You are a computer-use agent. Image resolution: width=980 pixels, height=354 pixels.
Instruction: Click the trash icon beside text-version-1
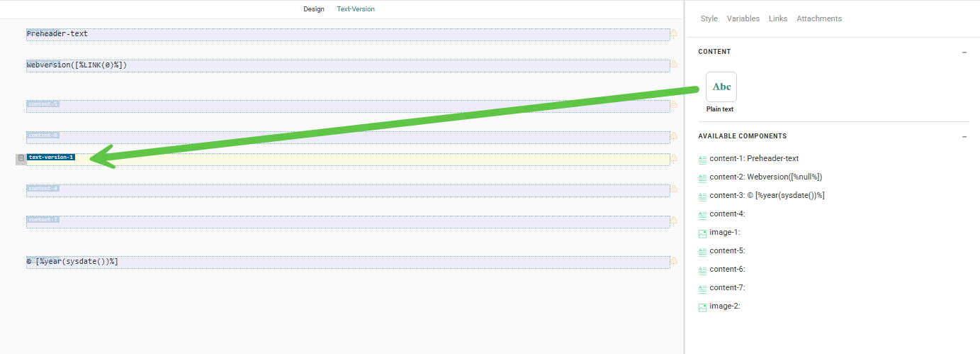coord(21,158)
